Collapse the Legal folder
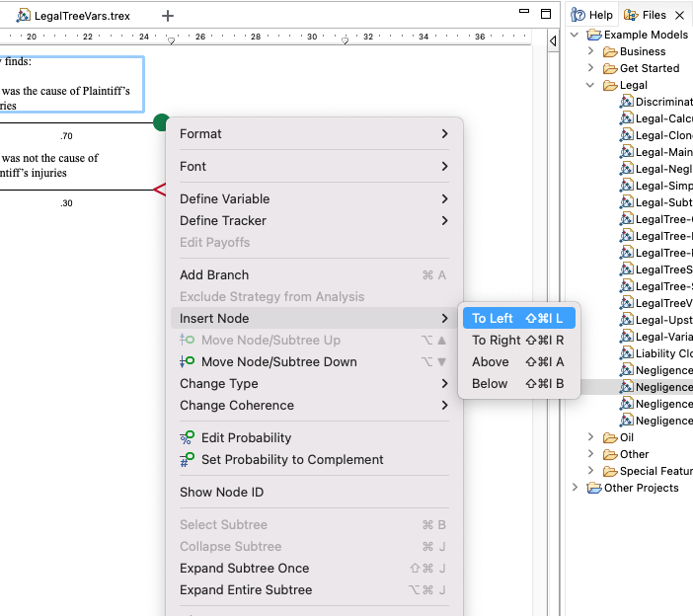The height and width of the screenshot is (616, 693). pos(590,85)
